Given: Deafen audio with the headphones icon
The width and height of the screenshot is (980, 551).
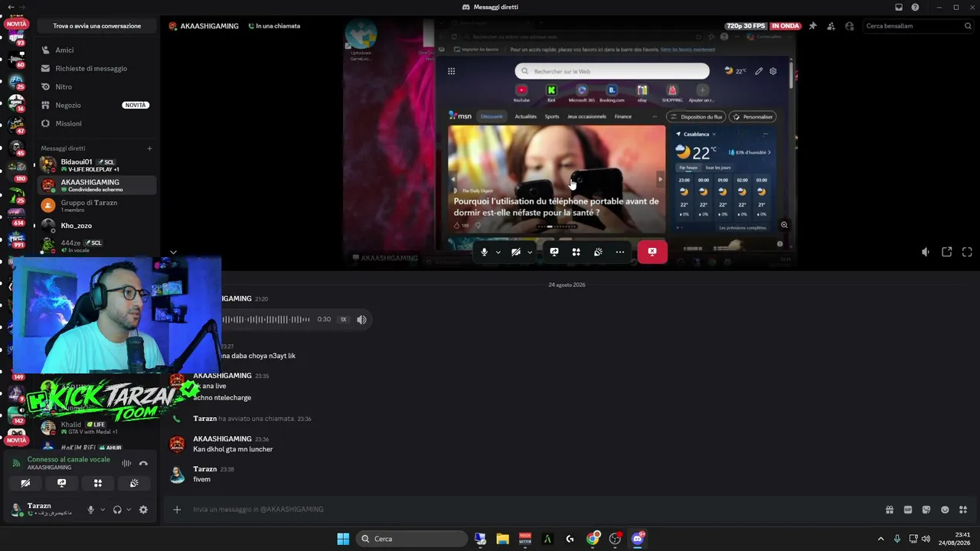Looking at the screenshot, I should [x=117, y=510].
